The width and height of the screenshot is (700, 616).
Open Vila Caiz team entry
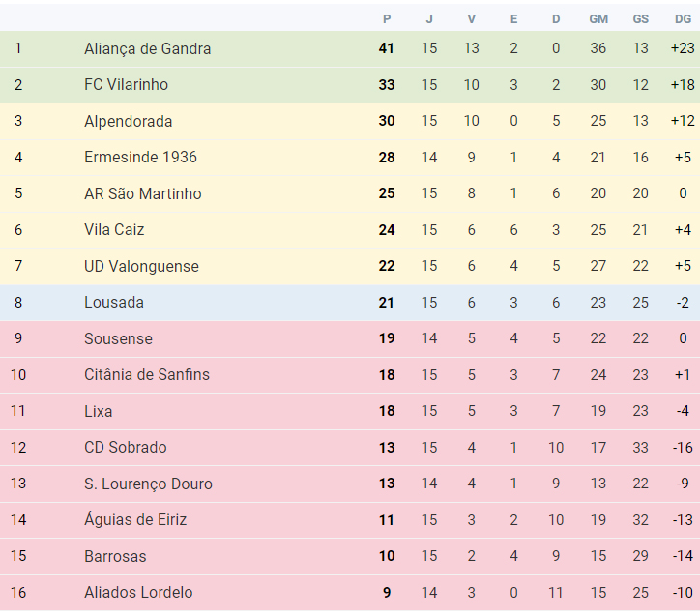(114, 230)
